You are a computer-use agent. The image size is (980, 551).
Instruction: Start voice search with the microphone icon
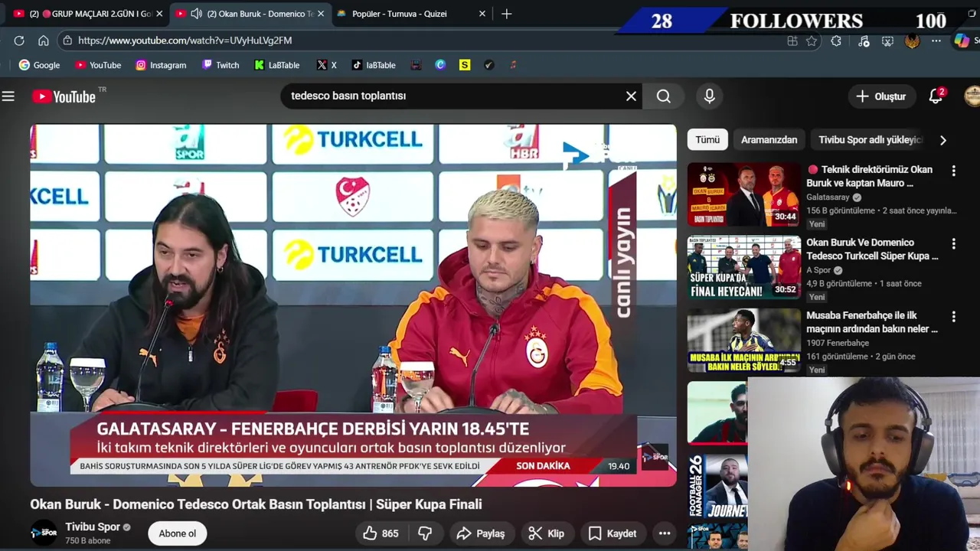(x=710, y=96)
